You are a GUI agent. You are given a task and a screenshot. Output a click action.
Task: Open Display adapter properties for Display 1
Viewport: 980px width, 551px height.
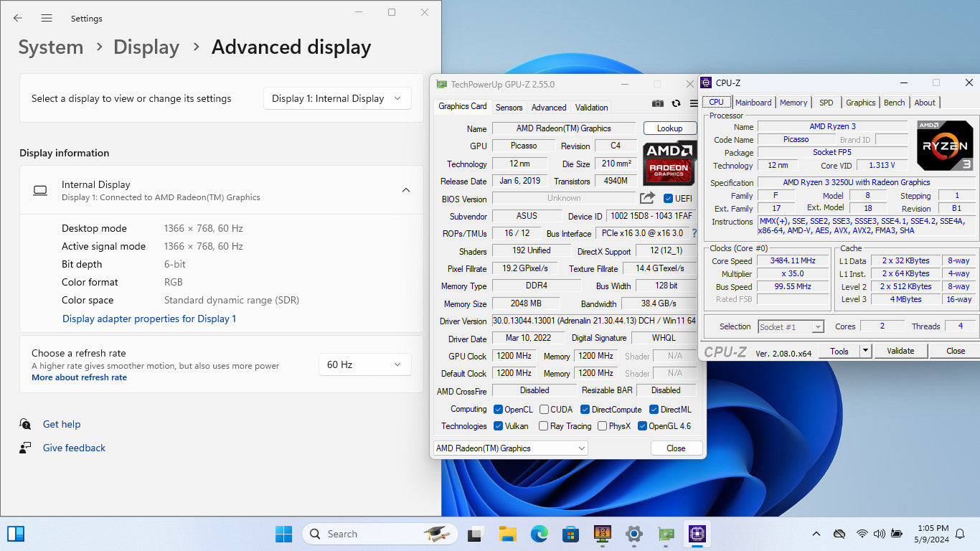click(149, 319)
